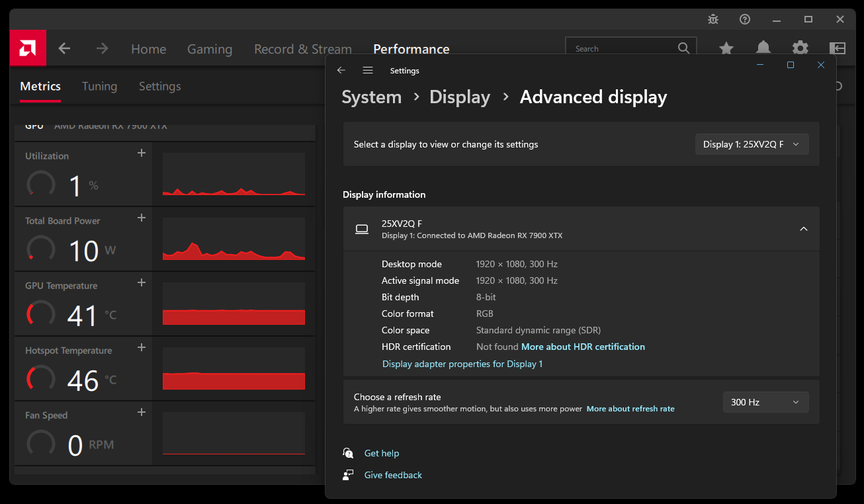This screenshot has width=864, height=504.
Task: Click plus icon for Total Board Power
Action: coord(141,218)
